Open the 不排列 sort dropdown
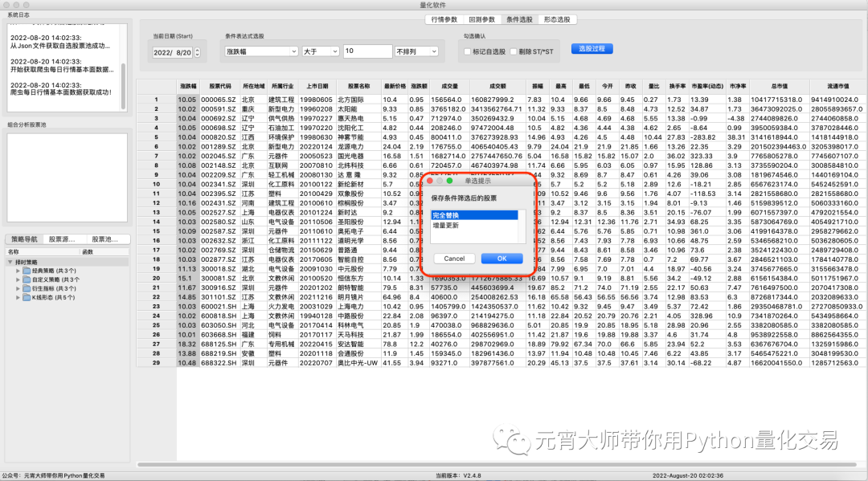 tap(417, 51)
